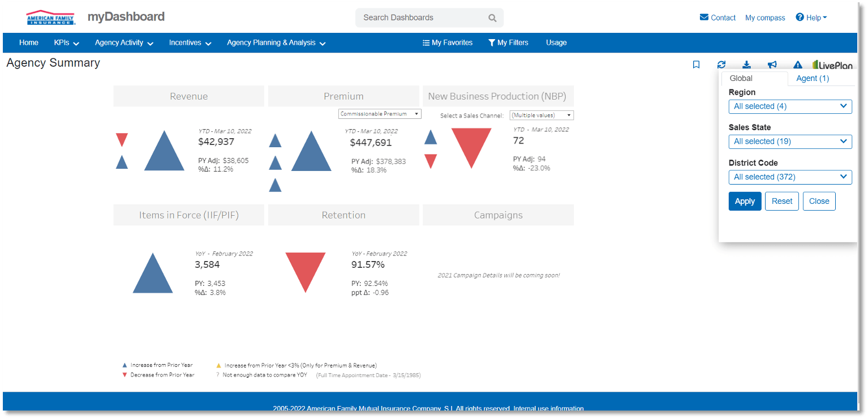This screenshot has width=868, height=419.
Task: Click the search magnifier icon
Action: click(x=492, y=18)
